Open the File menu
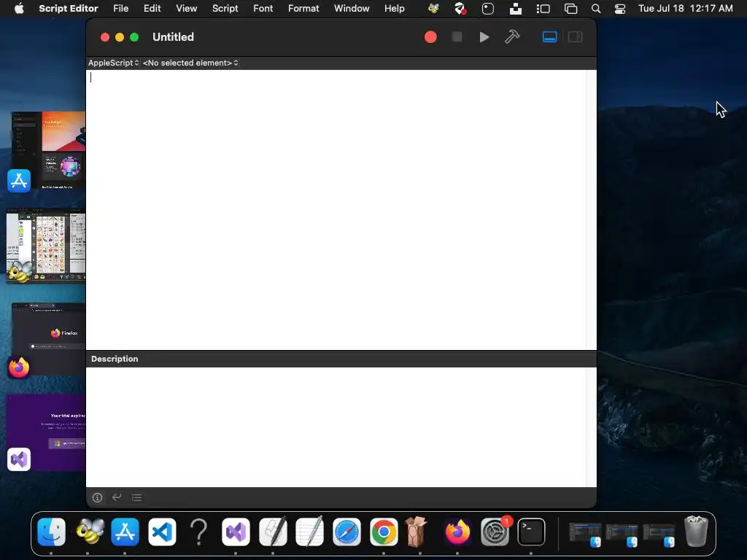The image size is (747, 560). (x=120, y=9)
